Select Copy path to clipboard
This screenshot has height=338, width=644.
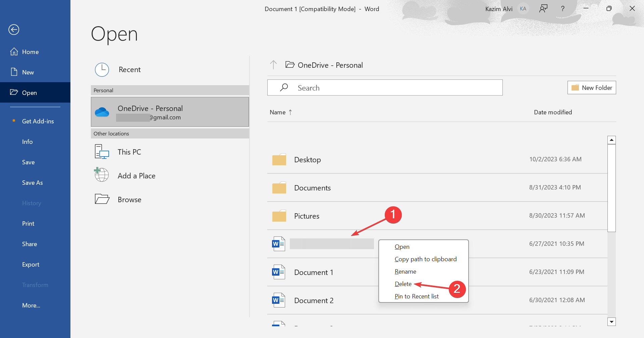[426, 259]
